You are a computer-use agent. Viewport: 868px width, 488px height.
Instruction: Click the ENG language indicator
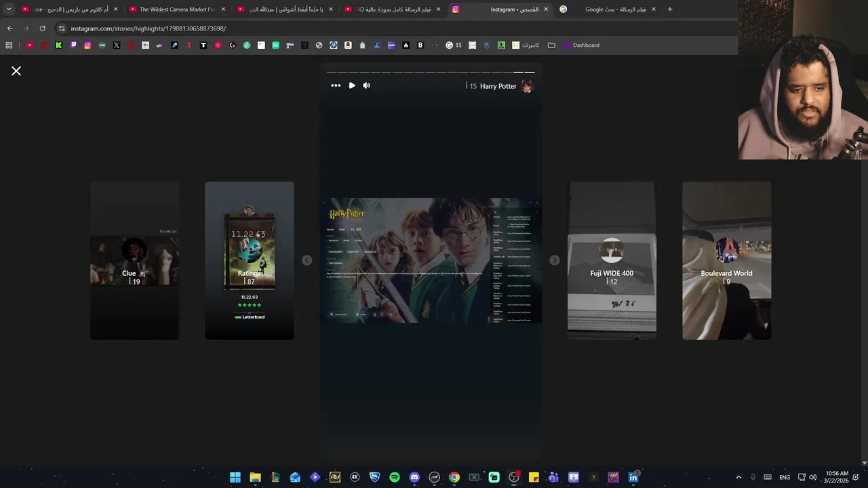[785, 477]
